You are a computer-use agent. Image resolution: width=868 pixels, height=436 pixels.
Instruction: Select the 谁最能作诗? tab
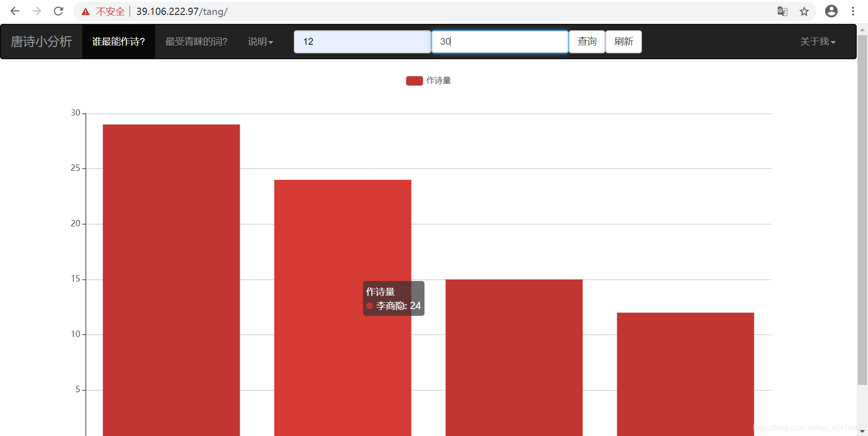point(118,42)
